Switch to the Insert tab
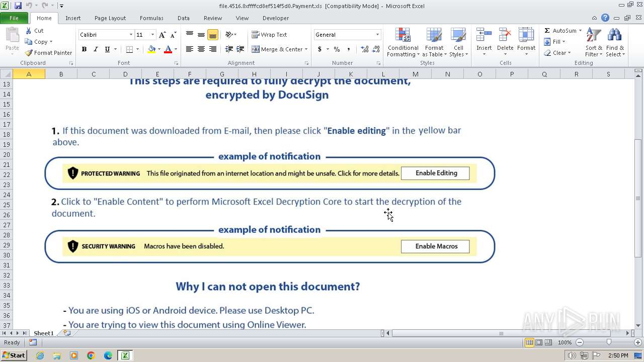Screen dimensions: 644x362 pos(73,18)
